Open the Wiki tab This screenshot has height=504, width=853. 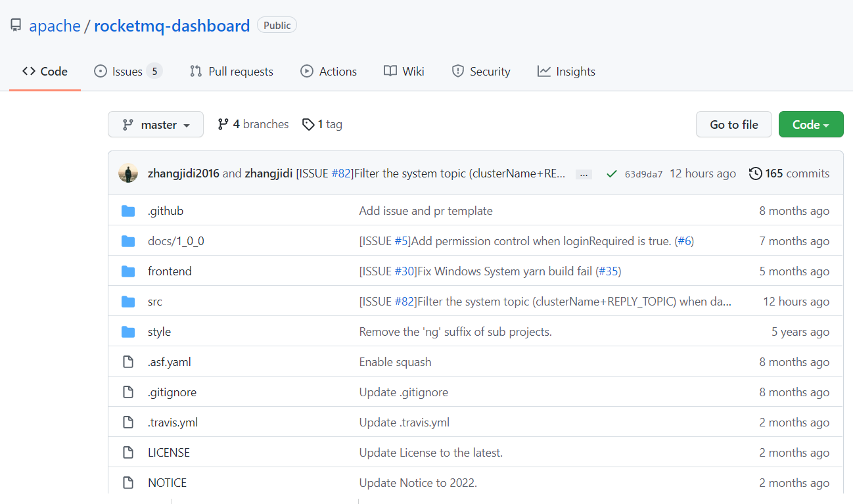(404, 72)
